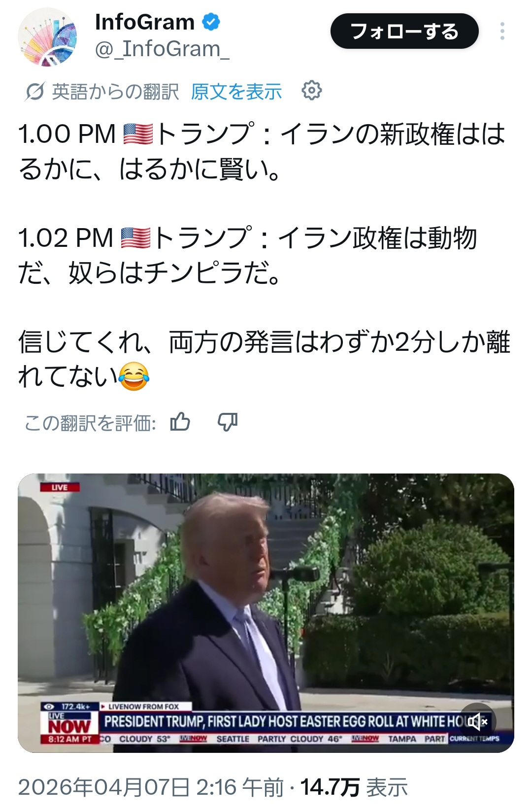Click the laughing tears emoji
The image size is (532, 810).
[x=134, y=376]
